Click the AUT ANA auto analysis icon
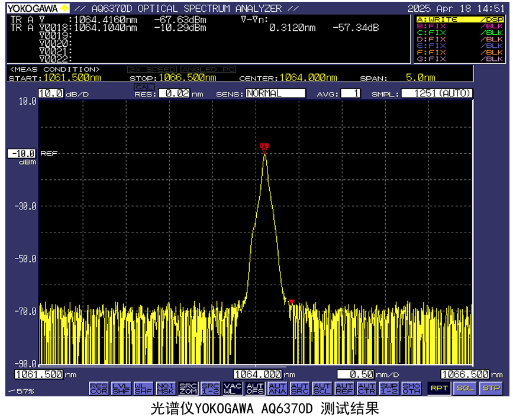This screenshot has height=420, width=513. pyautogui.click(x=277, y=388)
